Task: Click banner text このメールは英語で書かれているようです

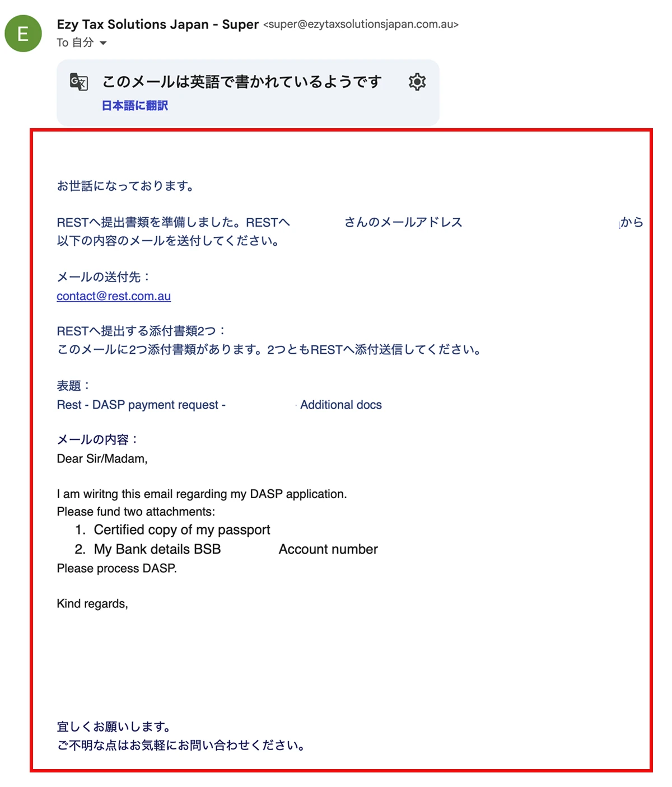Action: click(241, 82)
